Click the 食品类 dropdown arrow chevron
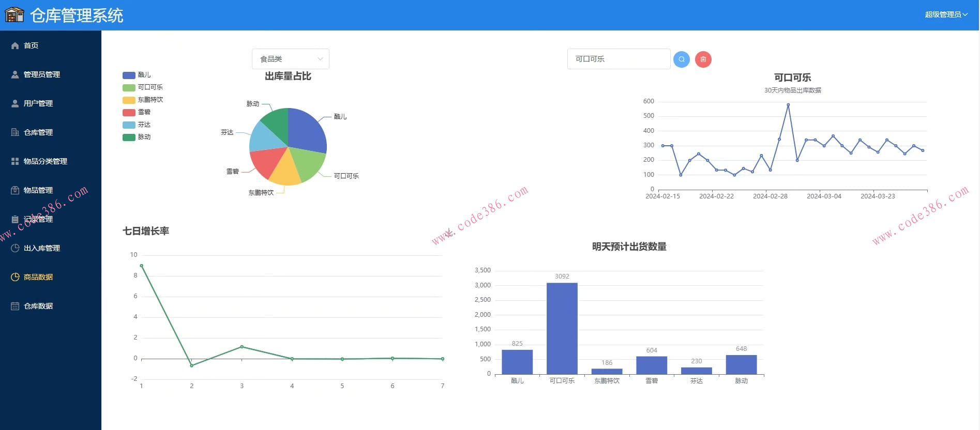 [x=320, y=59]
